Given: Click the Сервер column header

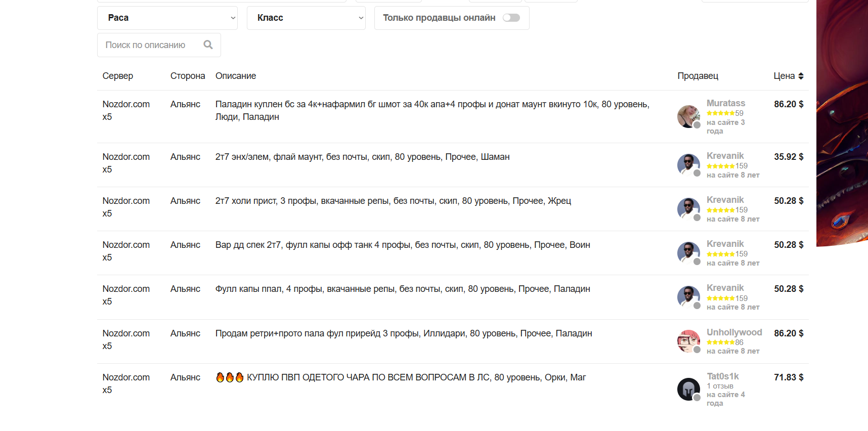Looking at the screenshot, I should tap(118, 76).
